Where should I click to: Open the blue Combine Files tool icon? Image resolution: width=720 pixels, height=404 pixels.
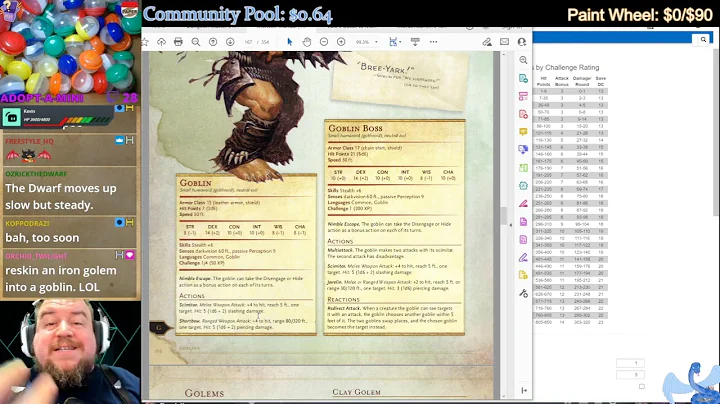pyautogui.click(x=523, y=150)
